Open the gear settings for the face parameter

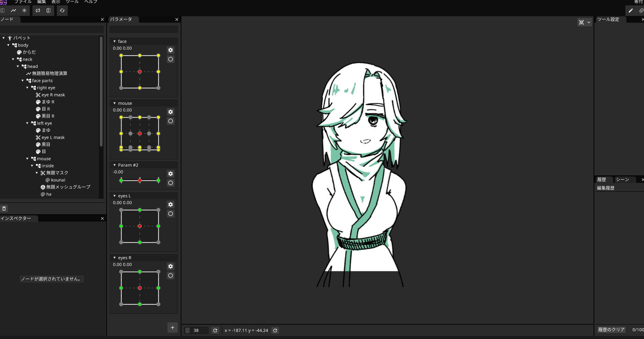coord(171,50)
